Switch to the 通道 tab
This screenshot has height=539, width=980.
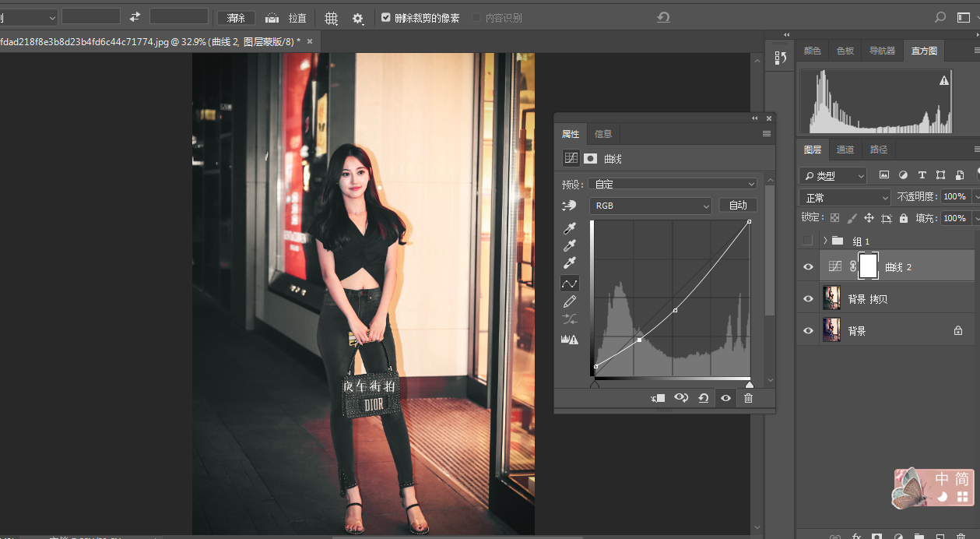[x=845, y=150]
